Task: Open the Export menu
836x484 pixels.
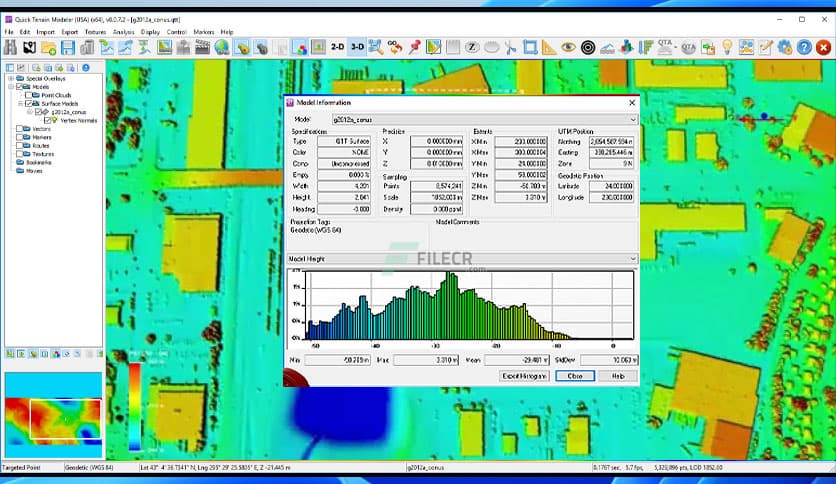Action: pos(70,32)
